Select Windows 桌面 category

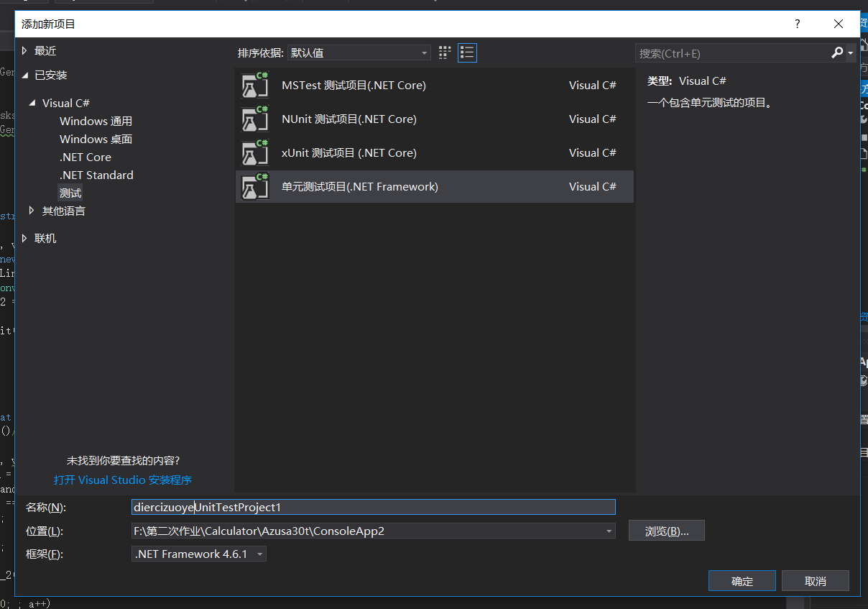tap(96, 139)
